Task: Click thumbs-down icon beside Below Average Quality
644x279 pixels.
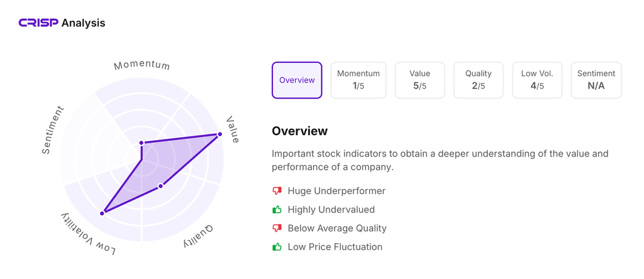Action: [x=277, y=228]
